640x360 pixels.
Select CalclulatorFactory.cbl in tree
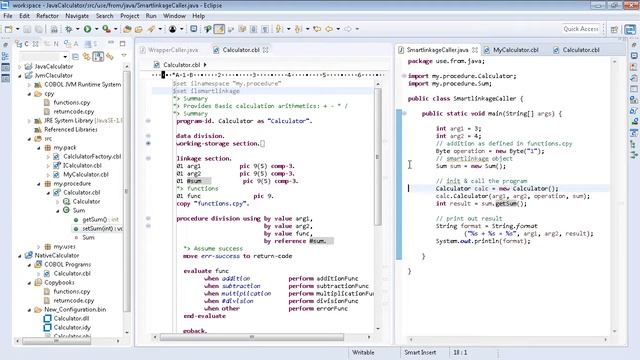tap(92, 156)
